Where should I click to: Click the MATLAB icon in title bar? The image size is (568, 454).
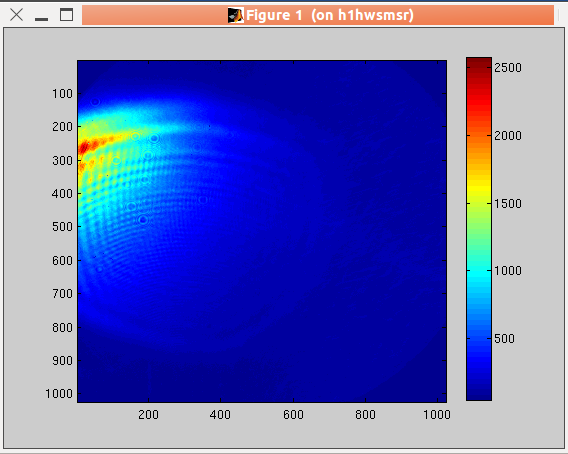click(235, 15)
